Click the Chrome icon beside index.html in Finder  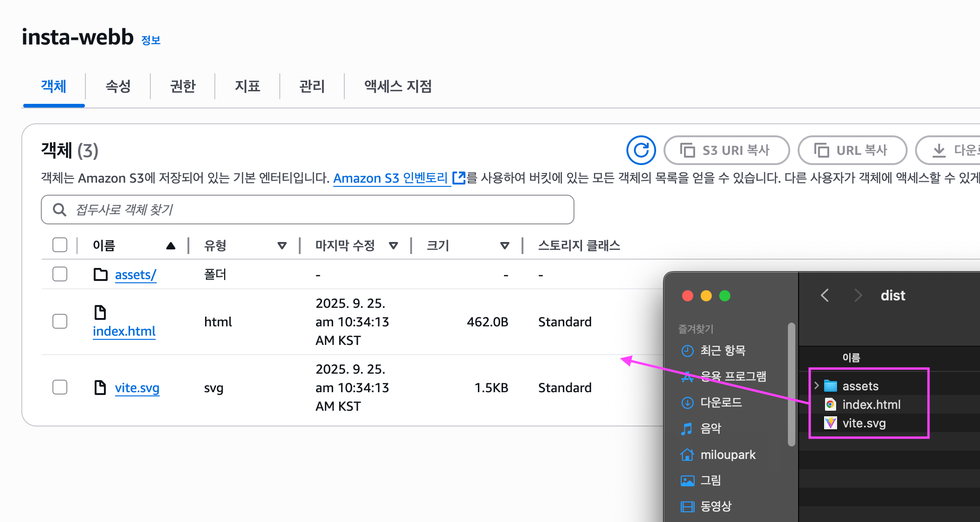830,404
